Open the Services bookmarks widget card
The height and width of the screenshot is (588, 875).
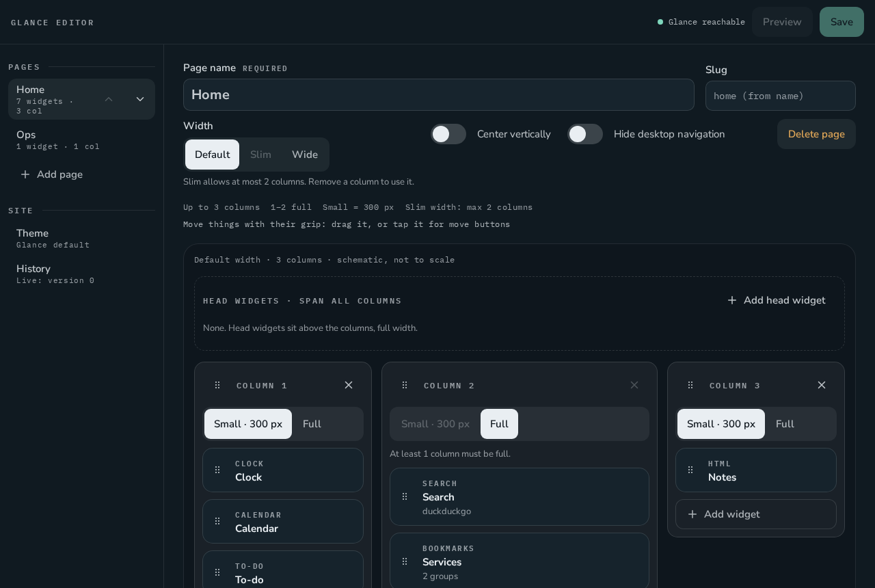[x=520, y=561]
